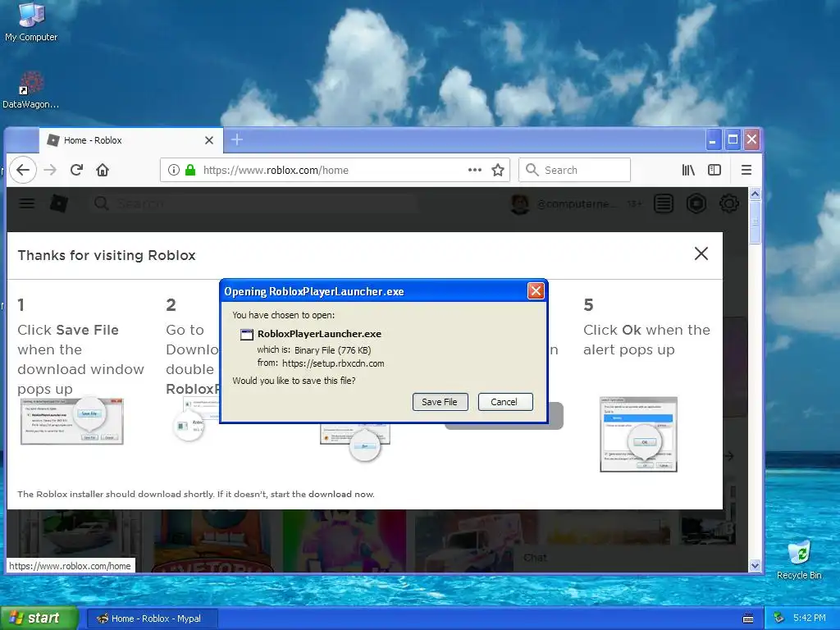Open the Robux hexagon icon
This screenshot has width=840, height=630.
click(x=696, y=203)
